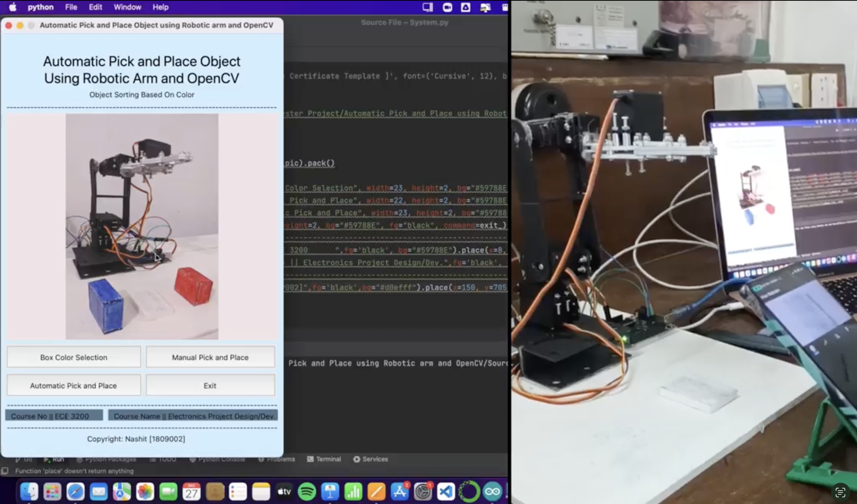Switch to Terminal tool window in PyCharm
The image size is (857, 504).
(x=324, y=459)
